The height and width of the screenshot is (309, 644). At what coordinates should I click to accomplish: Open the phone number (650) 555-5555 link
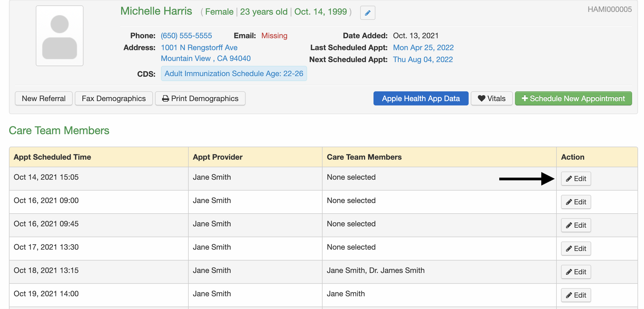coord(186,36)
